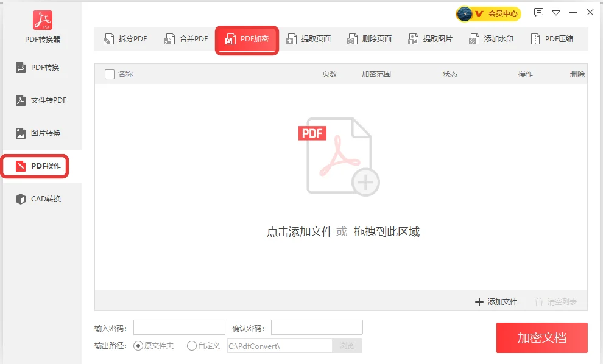Click the 状态 column header
Image resolution: width=603 pixels, height=364 pixels.
[450, 74]
